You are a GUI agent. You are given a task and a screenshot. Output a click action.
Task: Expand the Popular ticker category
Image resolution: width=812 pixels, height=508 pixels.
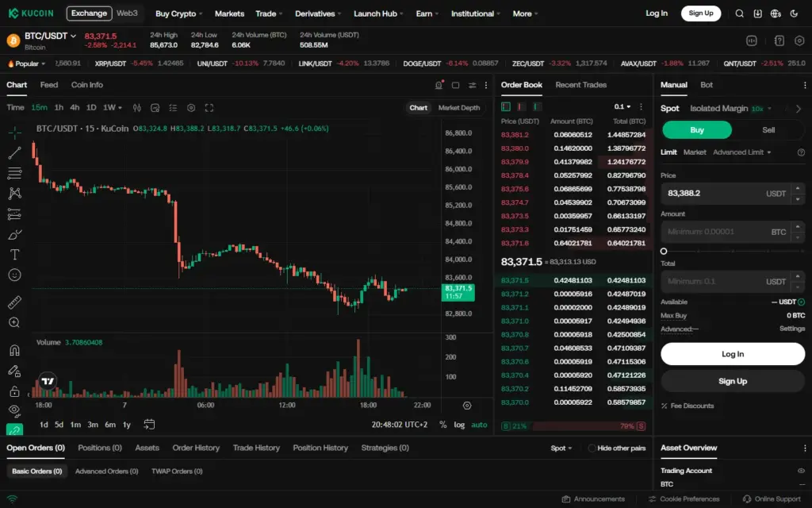coord(26,63)
